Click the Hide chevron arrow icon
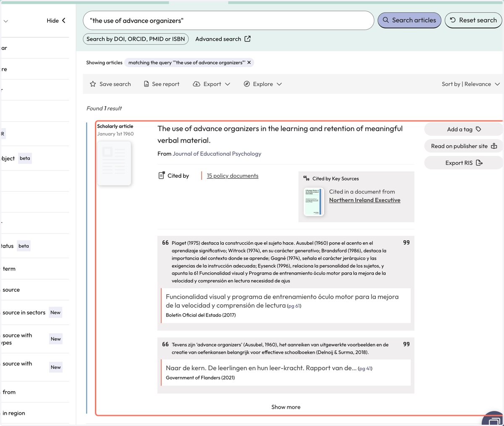Viewport: 504px width, 426px height. (x=64, y=21)
